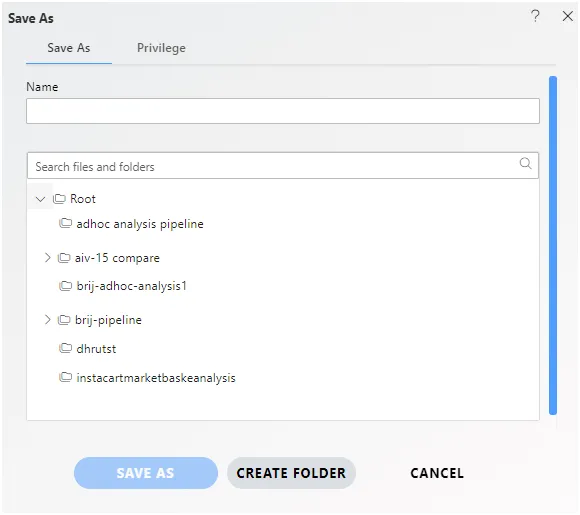Click the aiv-15 compare folder icon
580x515 pixels.
(64, 258)
